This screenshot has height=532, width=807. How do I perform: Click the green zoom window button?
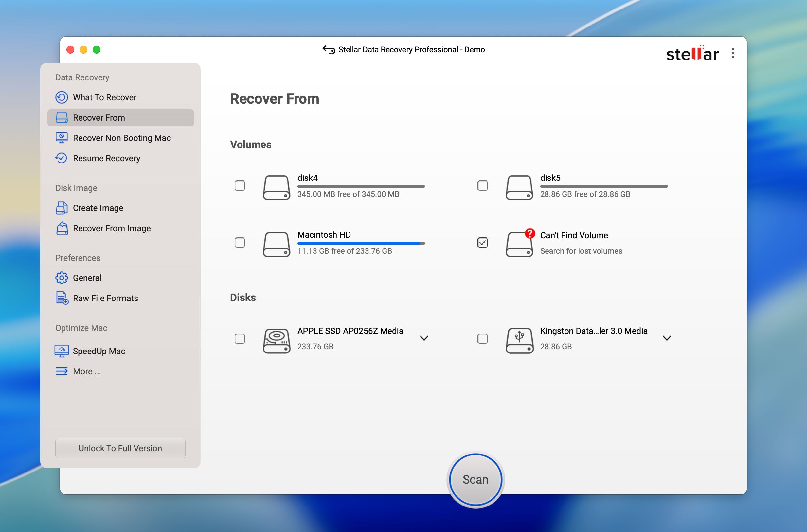click(97, 50)
